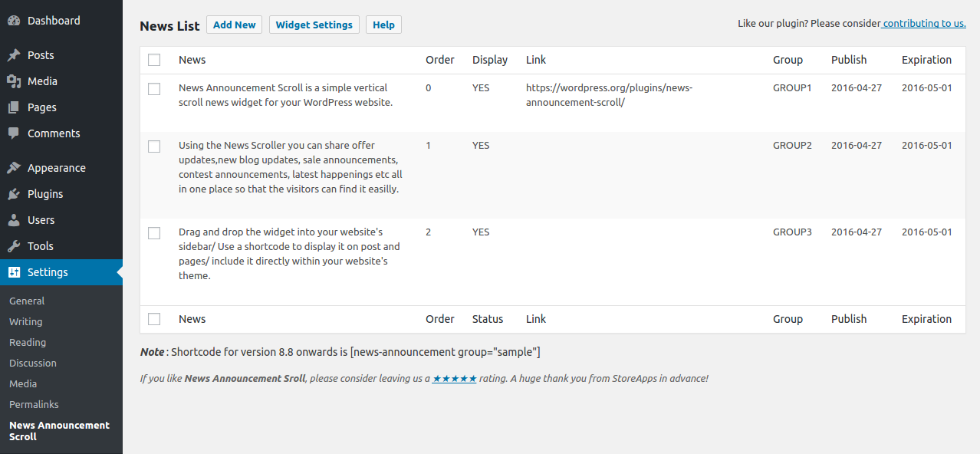This screenshot has height=454, width=980.
Task: Select the Settings menu item
Action: tap(61, 272)
